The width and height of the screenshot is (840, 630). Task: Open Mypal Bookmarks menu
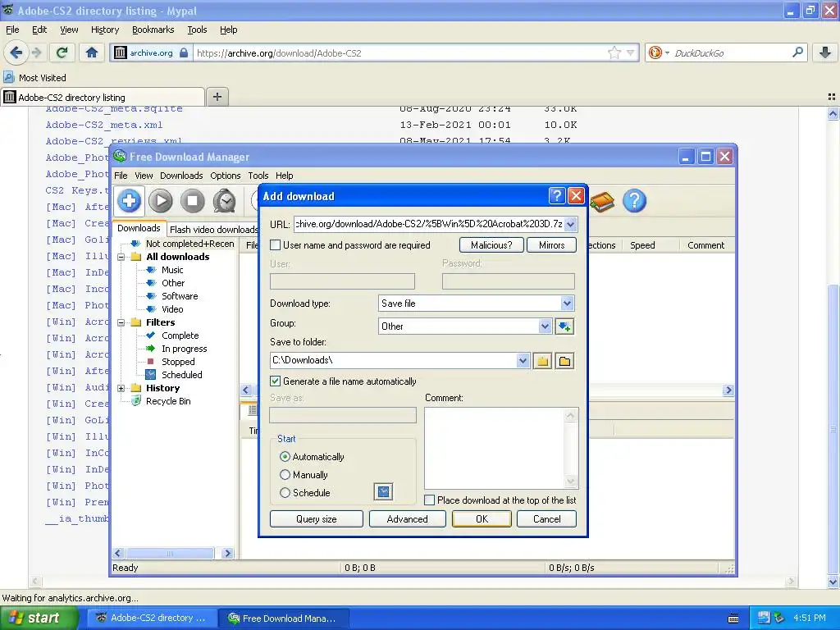point(153,30)
